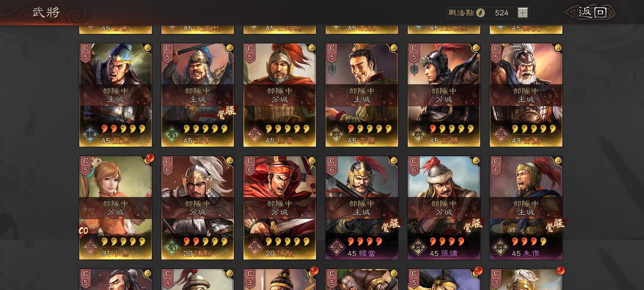Open the 小喬 general card

pos(116,208)
